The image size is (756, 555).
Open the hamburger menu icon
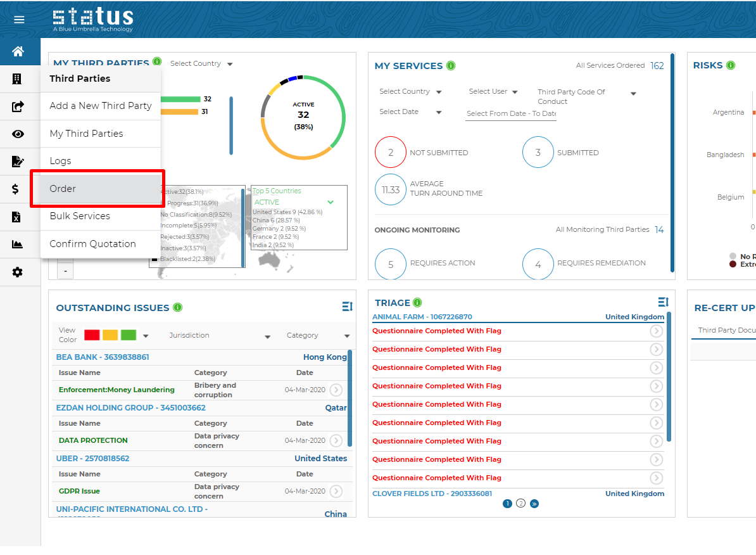tap(19, 20)
